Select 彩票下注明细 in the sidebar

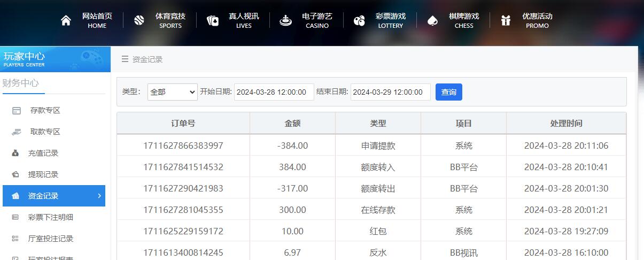pyautogui.click(x=50, y=217)
